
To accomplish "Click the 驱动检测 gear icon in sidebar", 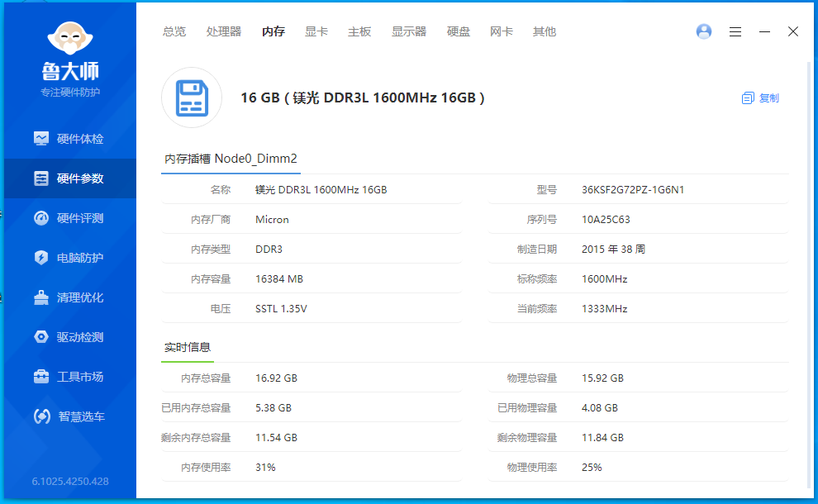I will [x=41, y=337].
